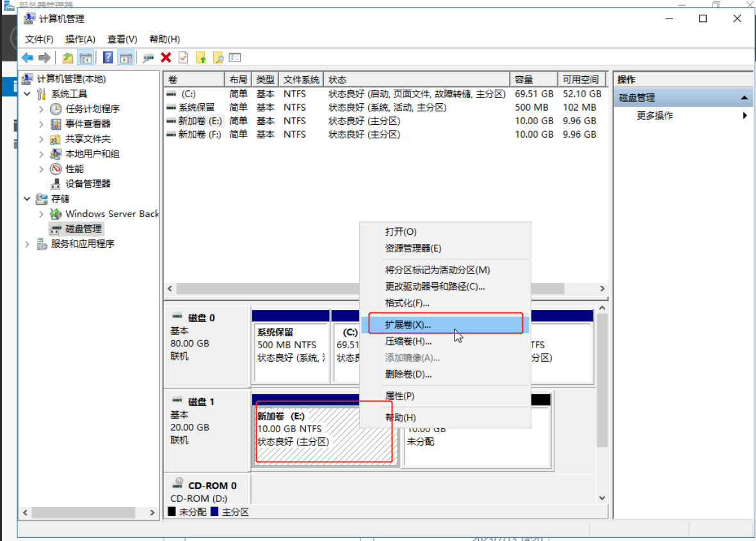Collapse the 系统工具 tree node

(x=28, y=94)
